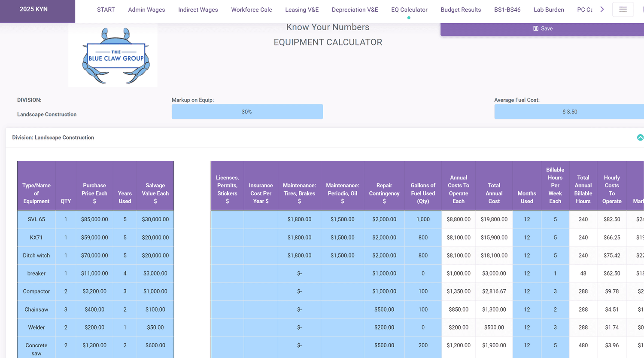Image resolution: width=644 pixels, height=358 pixels.
Task: Switch to the START tab
Action: coord(106,10)
